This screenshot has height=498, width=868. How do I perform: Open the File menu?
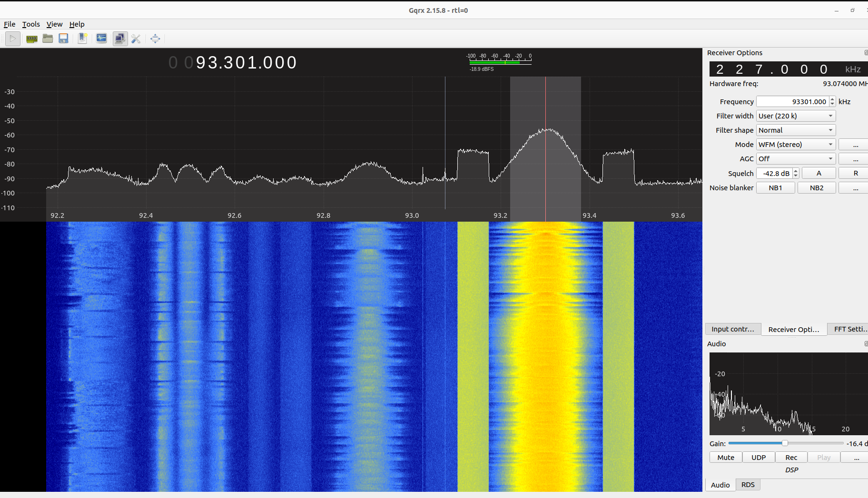coord(10,24)
